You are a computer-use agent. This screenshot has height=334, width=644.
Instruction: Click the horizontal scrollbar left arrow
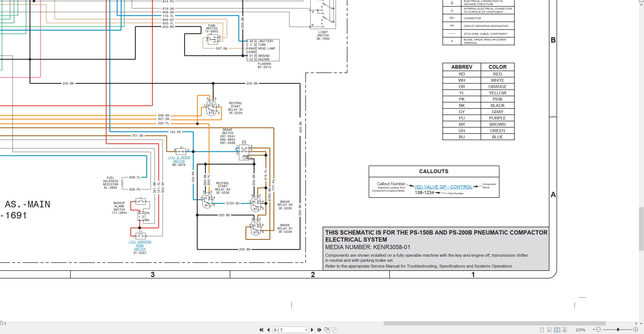[x=5, y=323]
